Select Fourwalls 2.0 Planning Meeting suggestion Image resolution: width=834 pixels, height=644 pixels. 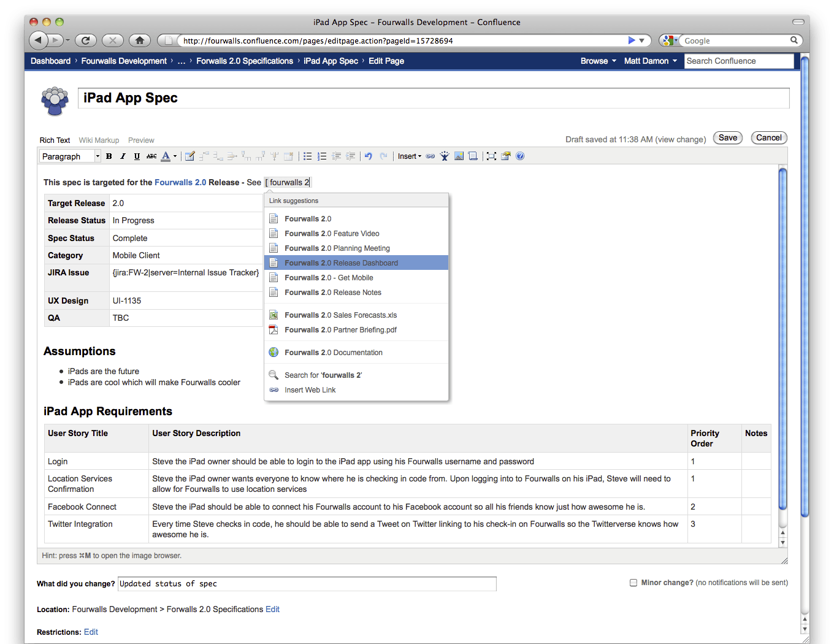(356, 248)
